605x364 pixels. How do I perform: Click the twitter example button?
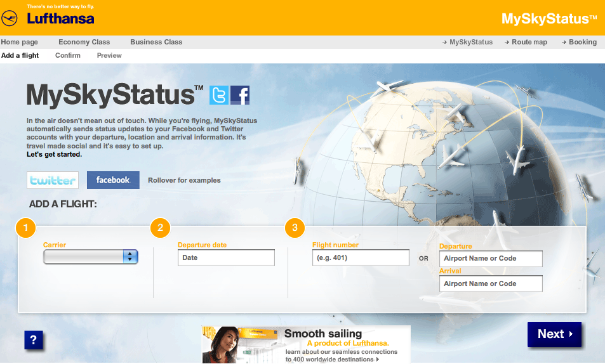coord(53,180)
